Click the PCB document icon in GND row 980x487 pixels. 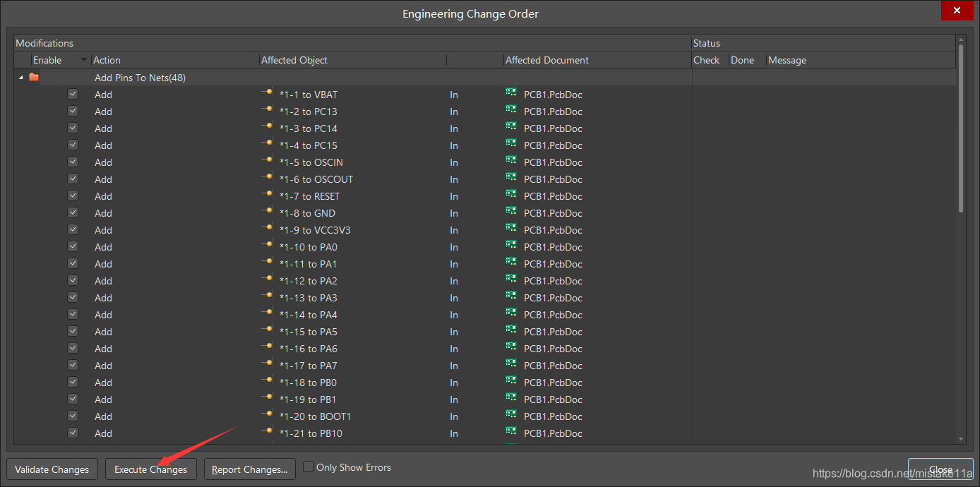pos(511,212)
